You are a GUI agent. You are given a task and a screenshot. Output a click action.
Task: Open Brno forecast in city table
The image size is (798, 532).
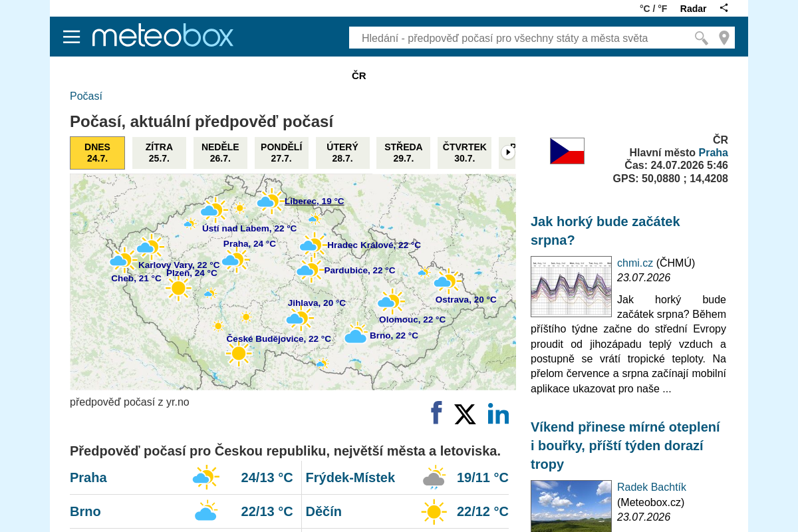(x=85, y=511)
